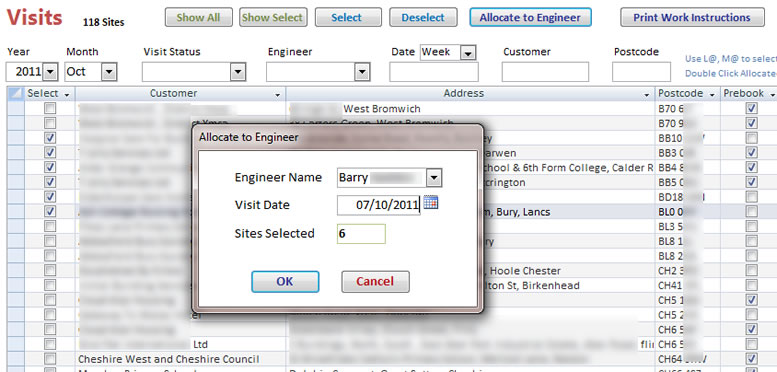The image size is (777, 372).
Task: Open the Postcode column header filter arrow
Action: [713, 94]
